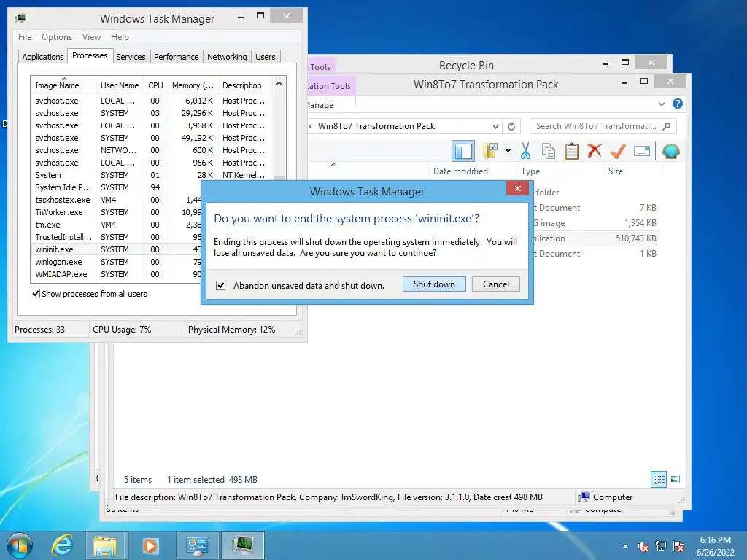Switch to the Services tab
The image size is (747, 560).
tap(131, 57)
